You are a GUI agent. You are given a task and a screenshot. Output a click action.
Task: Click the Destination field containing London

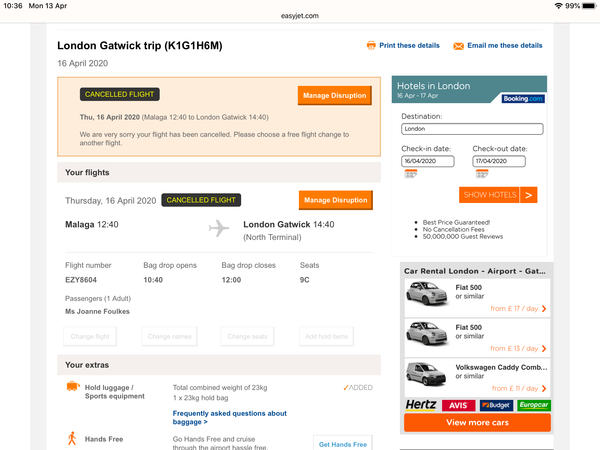(472, 129)
